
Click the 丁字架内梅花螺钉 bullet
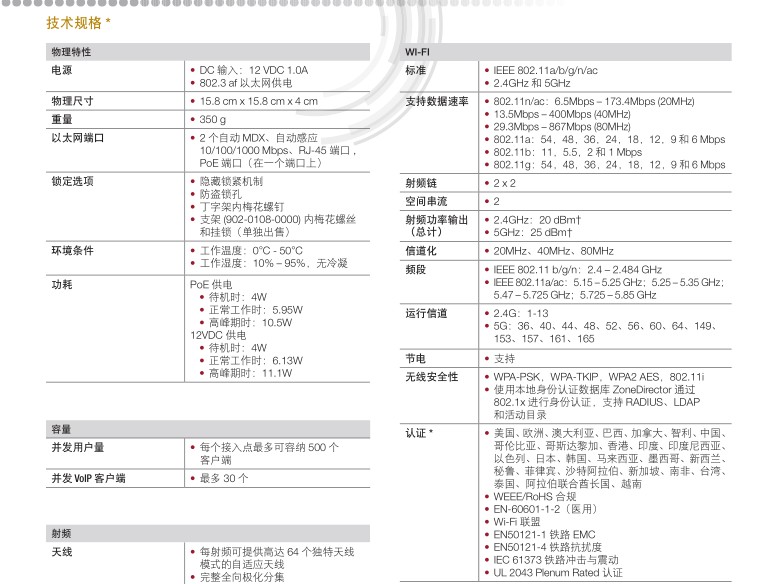tap(242, 206)
